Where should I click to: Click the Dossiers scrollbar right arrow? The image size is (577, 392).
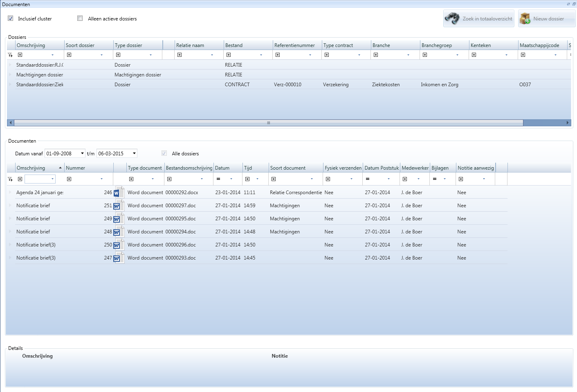click(568, 123)
